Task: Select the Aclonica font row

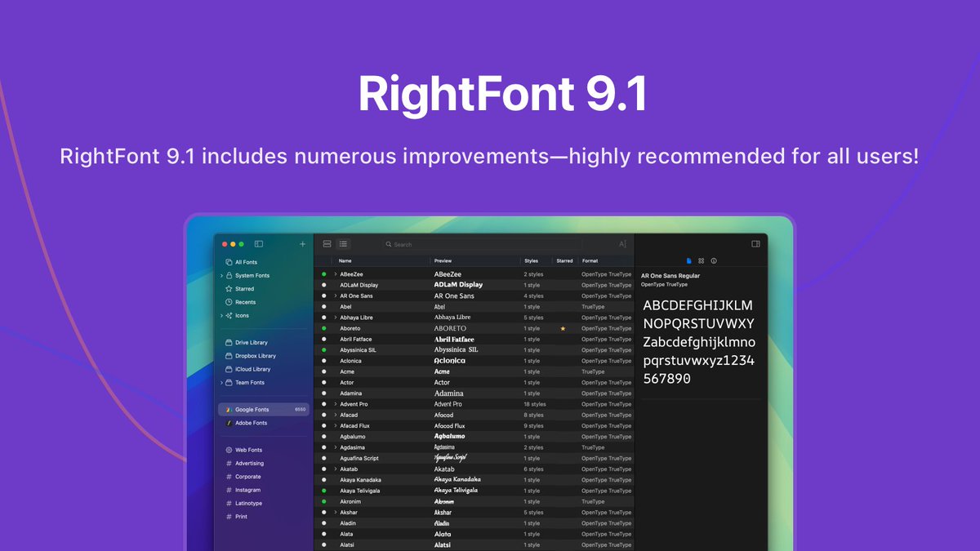Action: [474, 361]
